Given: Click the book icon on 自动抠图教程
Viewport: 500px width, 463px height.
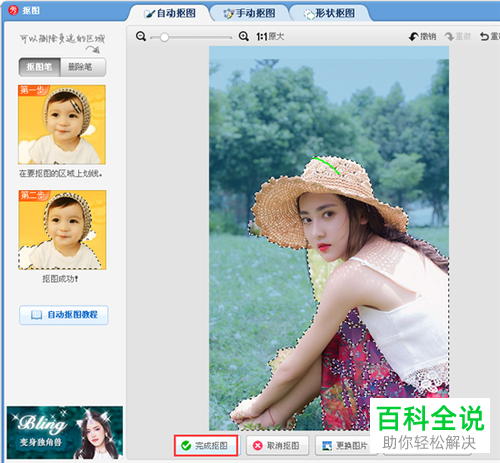Looking at the screenshot, I should click(x=37, y=315).
